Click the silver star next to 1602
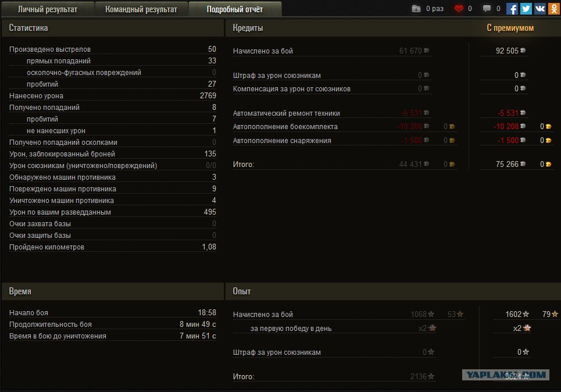The image size is (561, 392). pyautogui.click(x=526, y=315)
